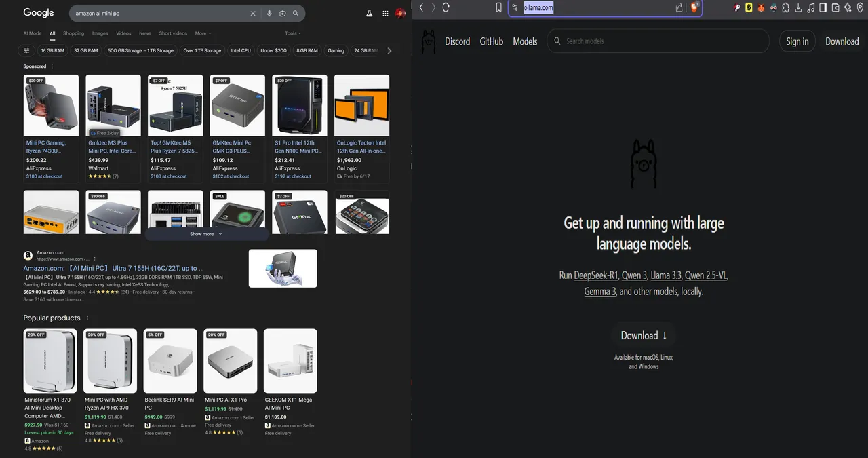Image resolution: width=868 pixels, height=458 pixels.
Task: Open the Brave VPN shield icon
Action: pyautogui.click(x=860, y=7)
